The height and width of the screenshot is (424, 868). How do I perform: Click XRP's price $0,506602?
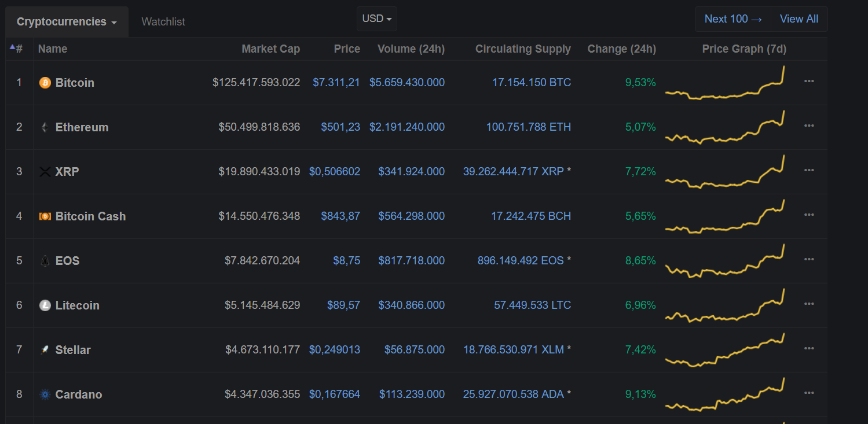335,172
